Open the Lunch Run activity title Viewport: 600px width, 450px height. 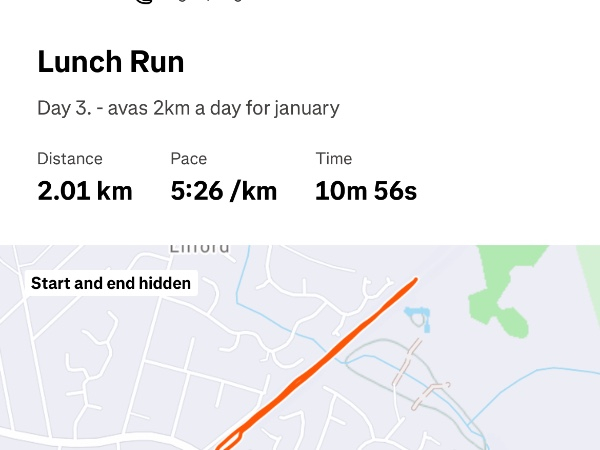(110, 62)
